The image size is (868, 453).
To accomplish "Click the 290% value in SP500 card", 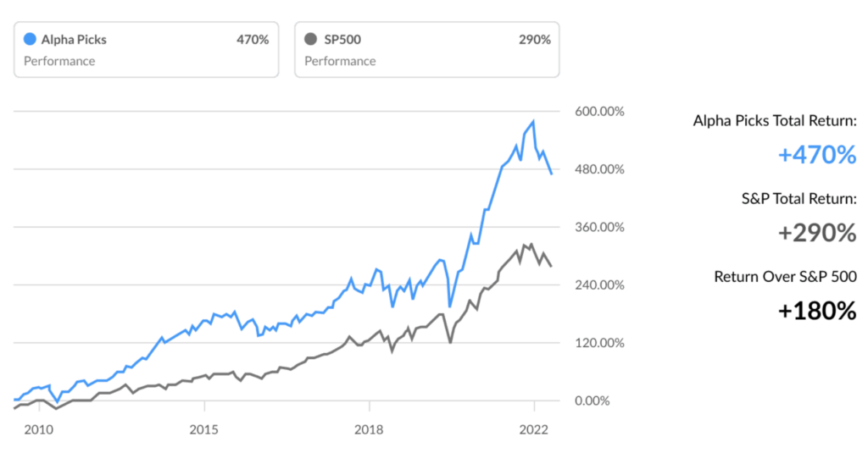I will [x=534, y=40].
